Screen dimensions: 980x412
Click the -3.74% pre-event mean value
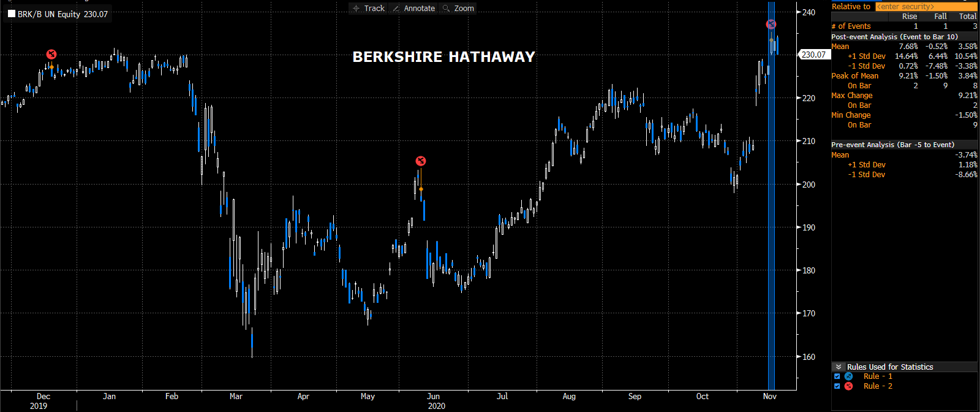point(966,155)
